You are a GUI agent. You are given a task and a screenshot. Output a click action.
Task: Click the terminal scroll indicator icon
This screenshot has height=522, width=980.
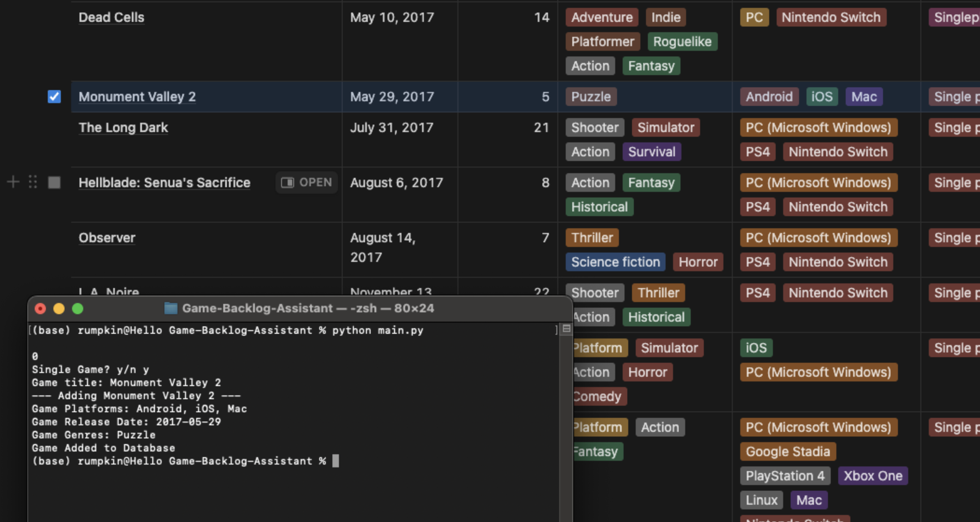point(566,329)
